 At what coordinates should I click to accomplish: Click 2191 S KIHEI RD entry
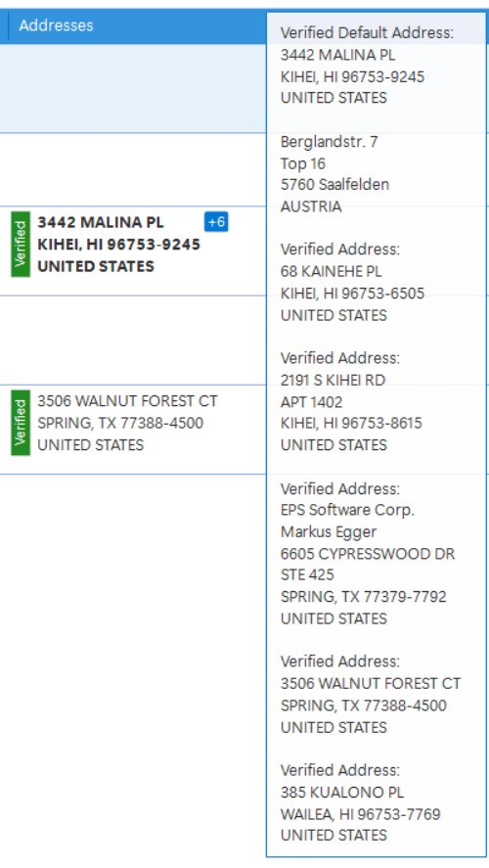pos(333,381)
